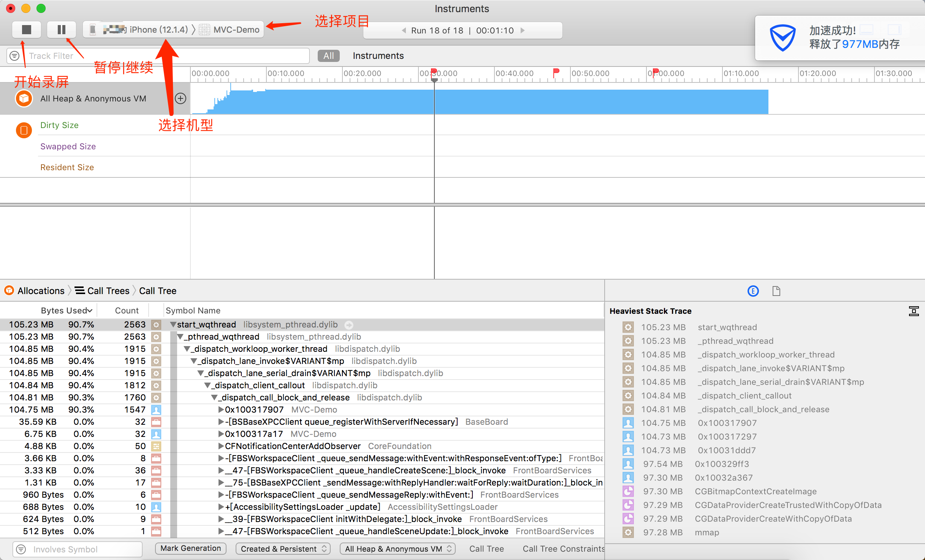Select the Resident Size lane
This screenshot has width=925, height=560.
point(67,168)
